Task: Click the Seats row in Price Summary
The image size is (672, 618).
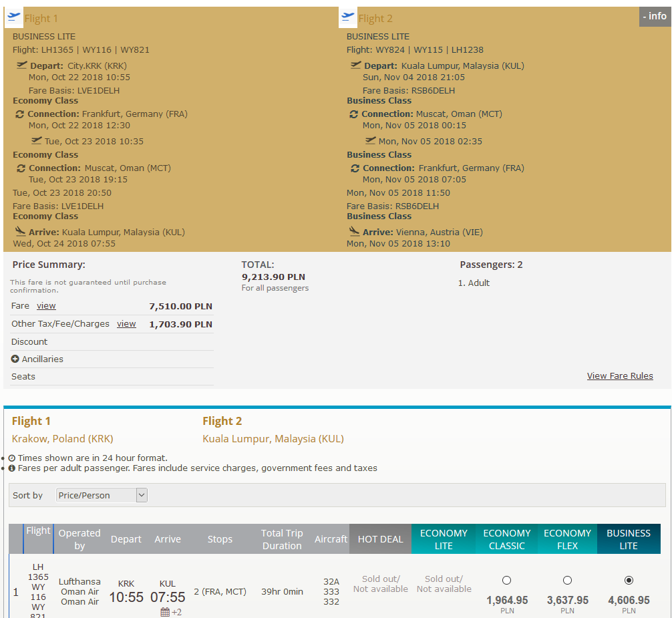Action: click(112, 376)
